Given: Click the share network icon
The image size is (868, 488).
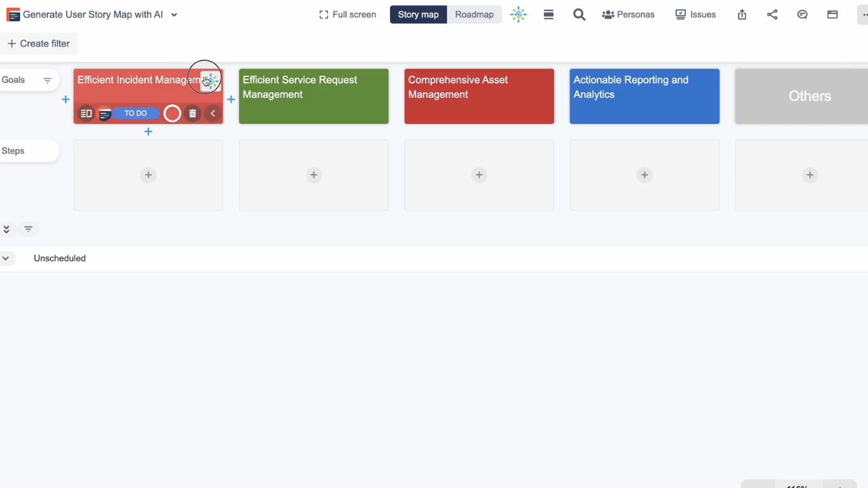Looking at the screenshot, I should tap(772, 15).
